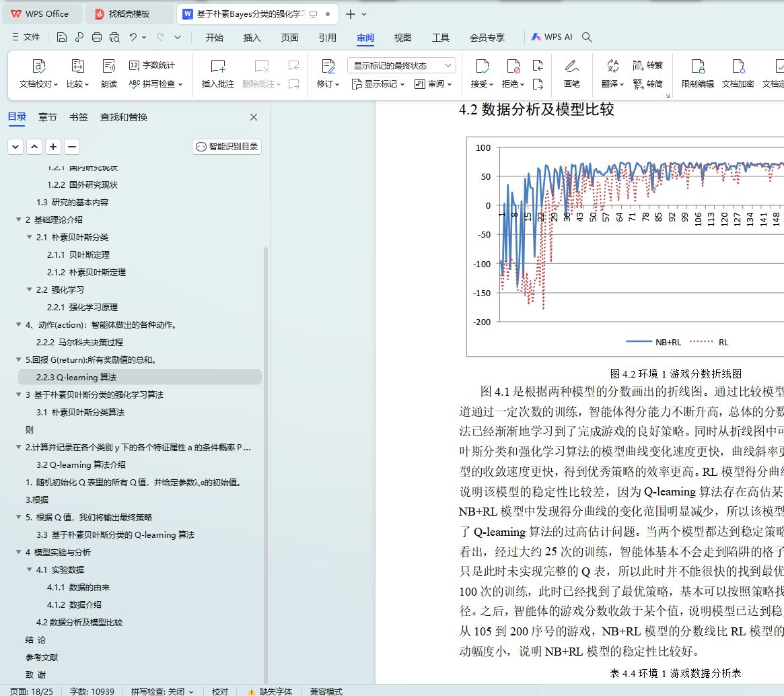Collapse the '2 基础理论介绍' tree node

tap(18, 219)
